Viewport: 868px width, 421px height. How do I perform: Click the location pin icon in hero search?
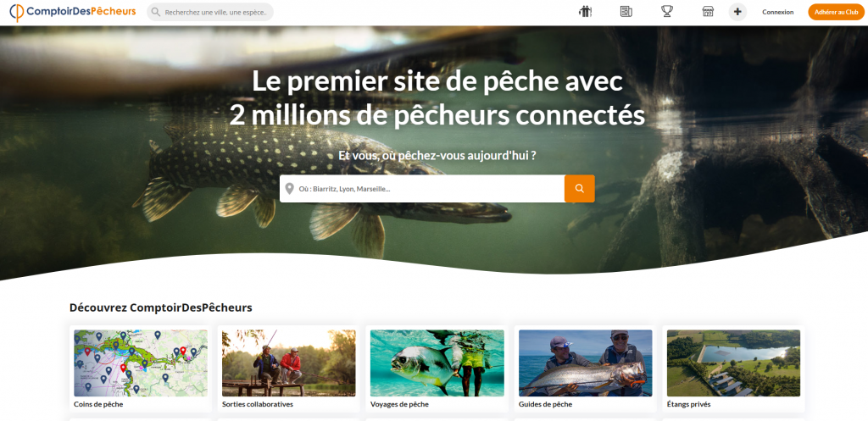[290, 189]
